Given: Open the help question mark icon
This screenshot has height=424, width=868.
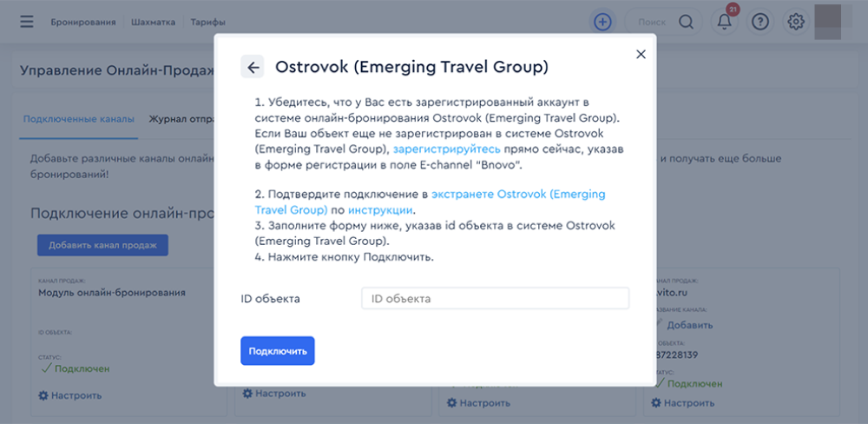Looking at the screenshot, I should click(x=760, y=22).
